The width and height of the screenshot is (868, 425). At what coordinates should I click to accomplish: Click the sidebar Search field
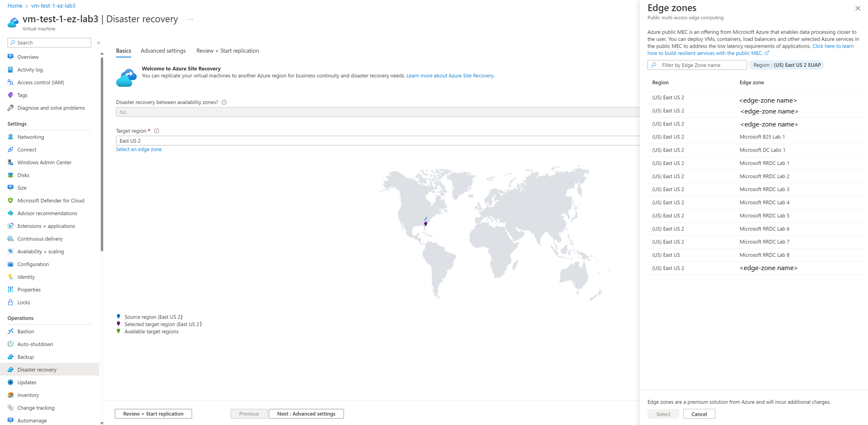(x=49, y=43)
